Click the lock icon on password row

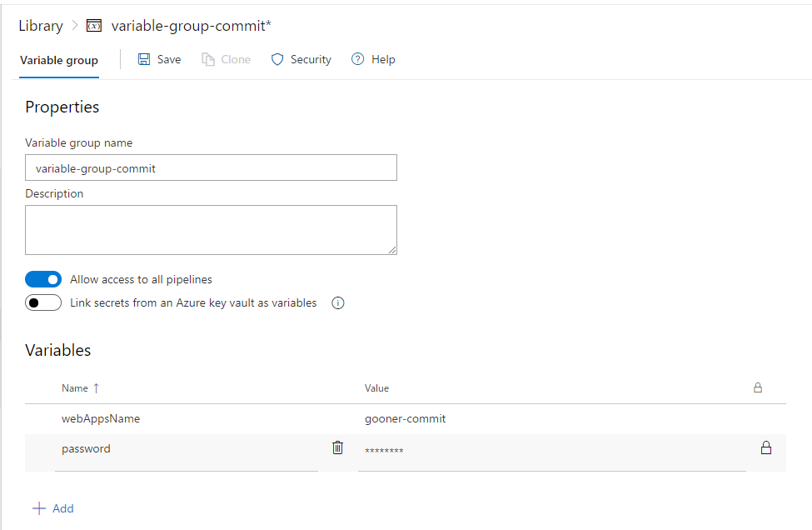click(x=765, y=447)
